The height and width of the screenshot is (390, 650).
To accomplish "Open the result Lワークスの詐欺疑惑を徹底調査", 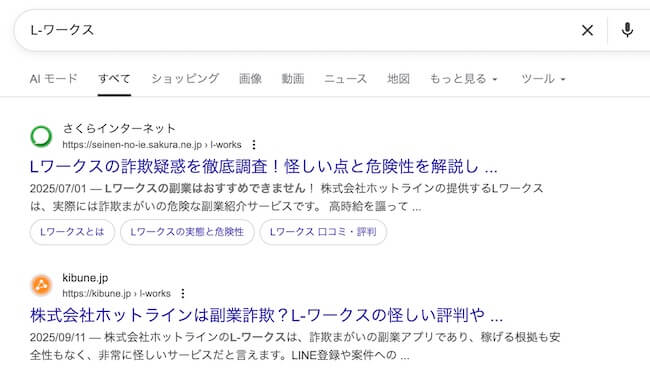I will coord(264,167).
